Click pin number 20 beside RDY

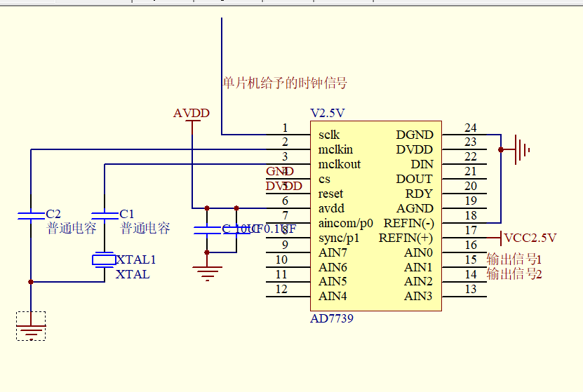(x=470, y=186)
